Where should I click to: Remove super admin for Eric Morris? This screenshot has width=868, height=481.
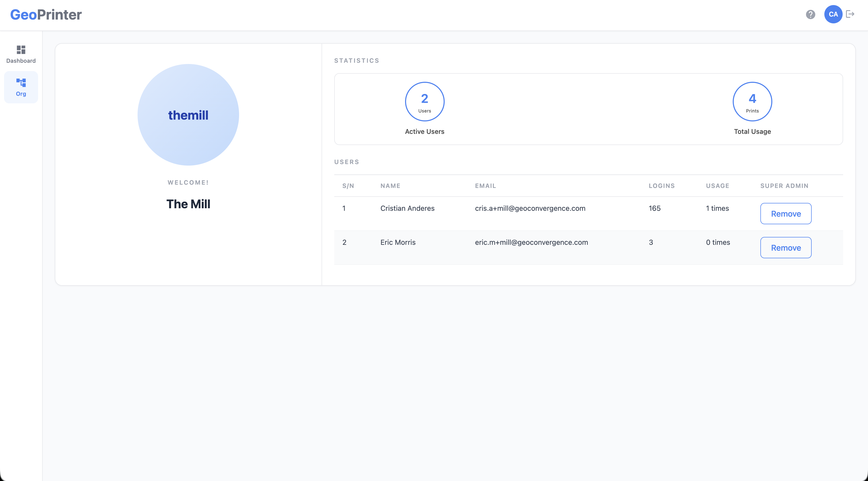click(x=786, y=247)
